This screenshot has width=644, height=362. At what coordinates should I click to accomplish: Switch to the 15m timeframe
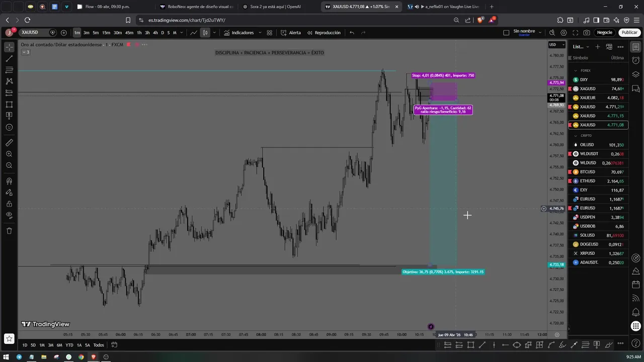pyautogui.click(x=106, y=33)
